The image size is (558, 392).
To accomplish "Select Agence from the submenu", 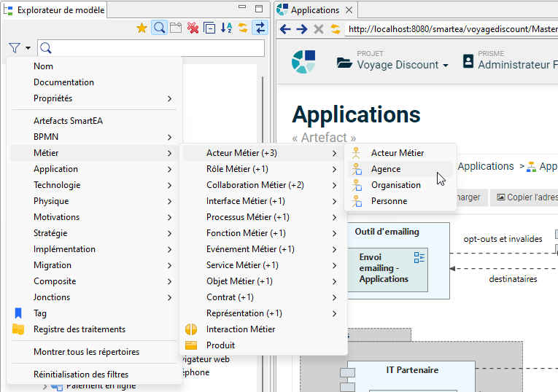I will click(x=386, y=169).
